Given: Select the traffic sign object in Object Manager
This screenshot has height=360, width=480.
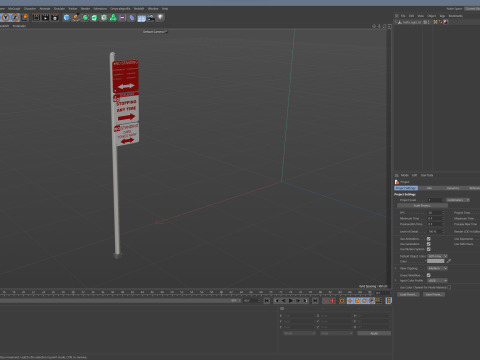Looking at the screenshot, I should (x=411, y=22).
